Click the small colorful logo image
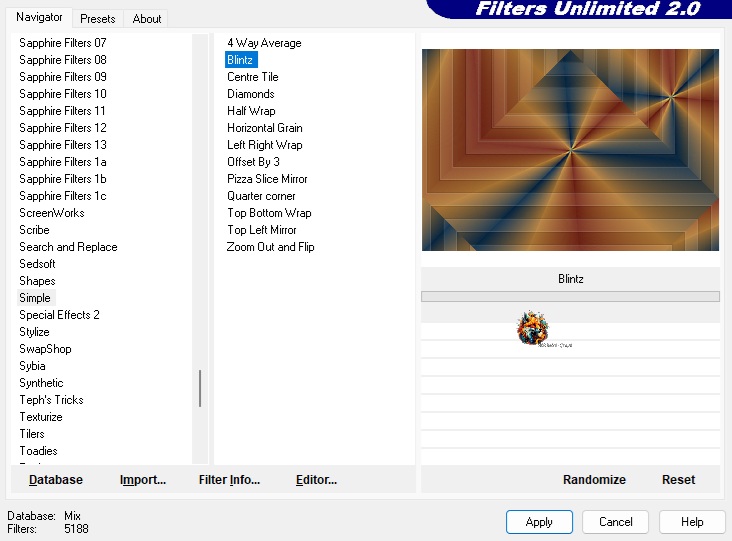Image resolution: width=732 pixels, height=541 pixels. (x=533, y=328)
